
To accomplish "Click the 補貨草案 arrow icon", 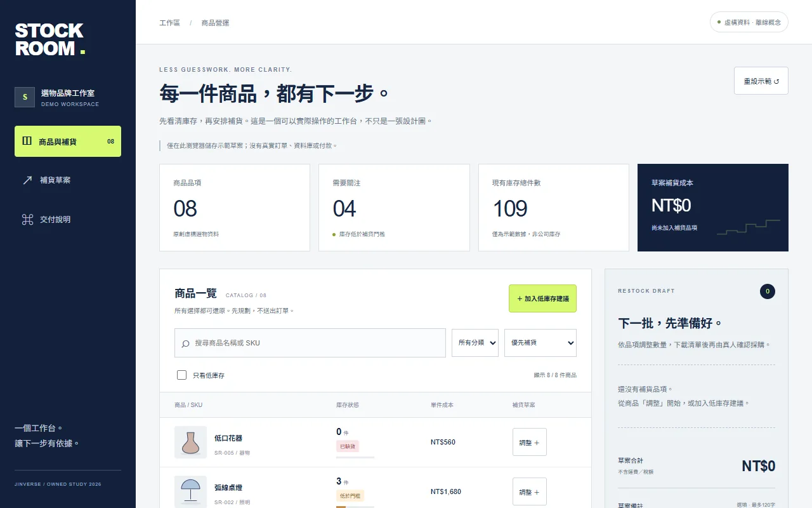I will [x=27, y=180].
